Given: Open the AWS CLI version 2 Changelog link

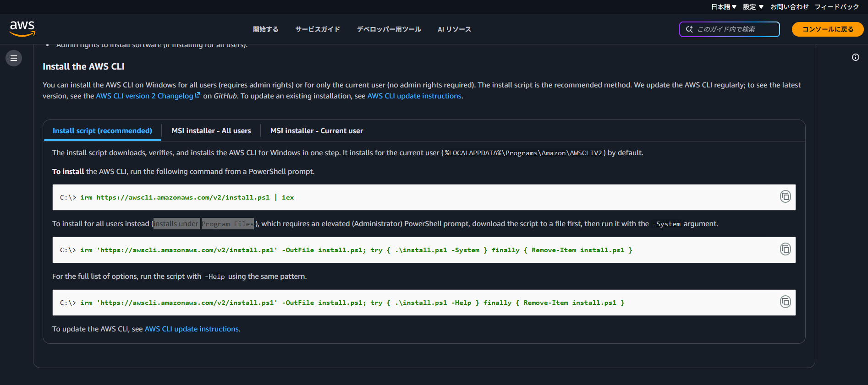Looking at the screenshot, I should (x=148, y=96).
